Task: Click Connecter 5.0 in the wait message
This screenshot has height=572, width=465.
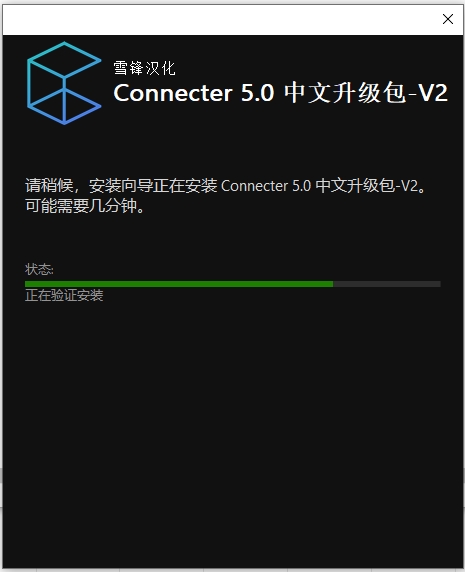Action: click(266, 186)
